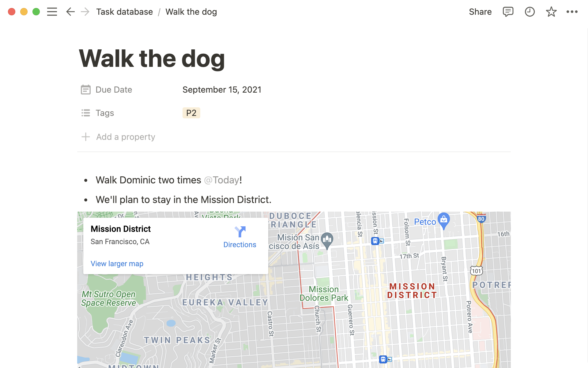Click the back navigation arrow
Screen dimensions: 588x368
(x=70, y=12)
